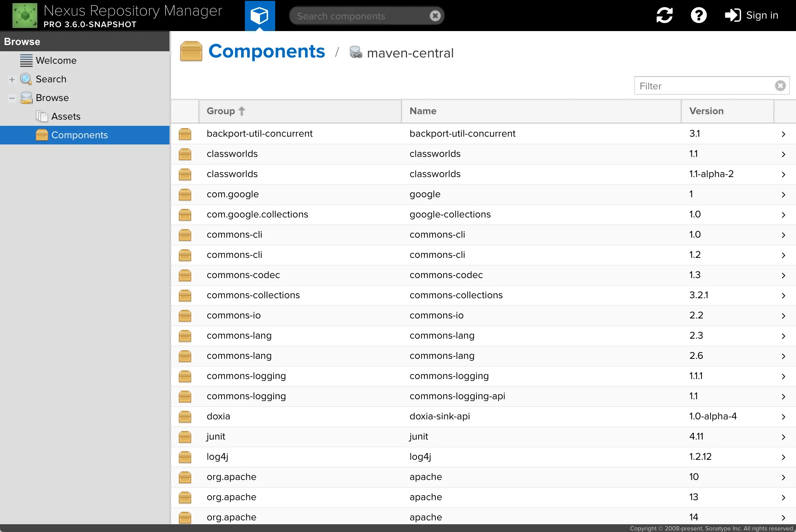Image resolution: width=796 pixels, height=532 pixels.
Task: Select Browse in the sidebar tree
Action: click(x=52, y=98)
